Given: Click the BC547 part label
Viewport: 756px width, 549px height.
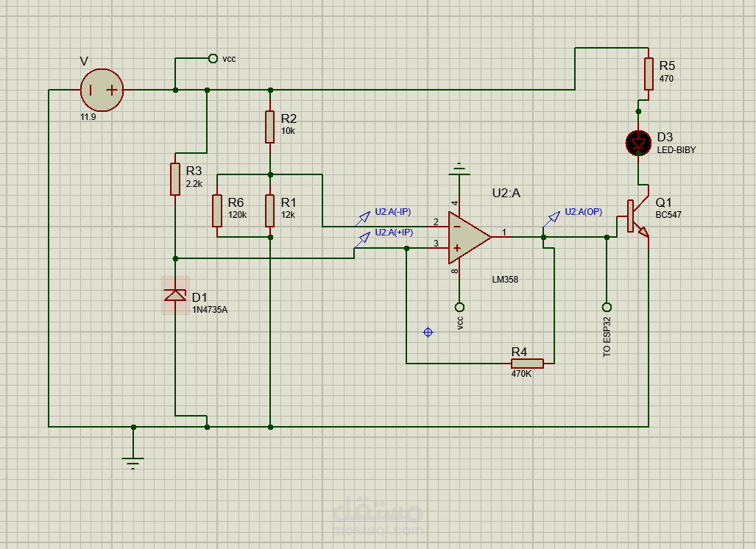Looking at the screenshot, I should point(668,215).
